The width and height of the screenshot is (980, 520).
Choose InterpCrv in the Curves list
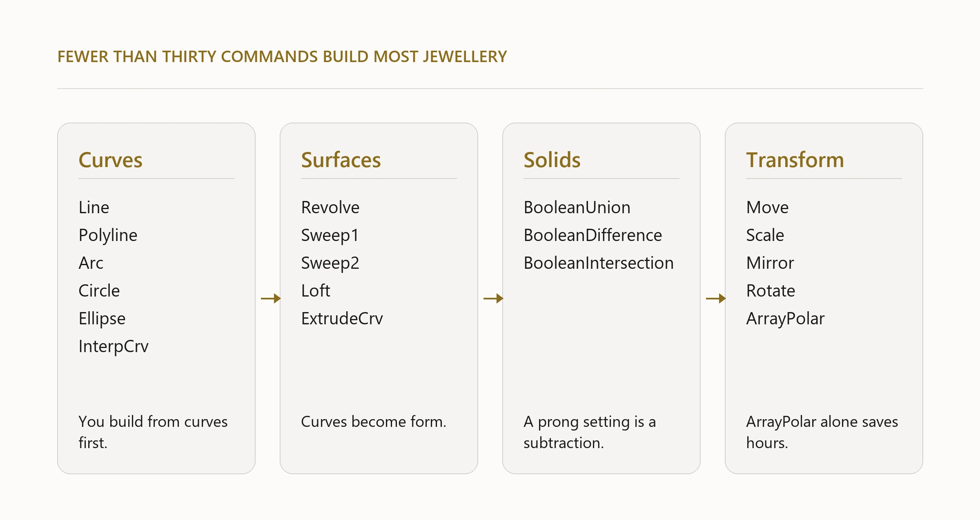coord(114,346)
